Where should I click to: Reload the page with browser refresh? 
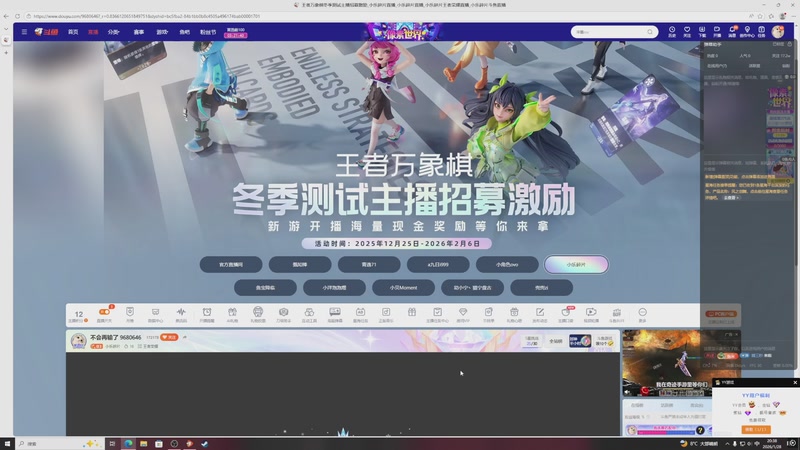tap(17, 16)
